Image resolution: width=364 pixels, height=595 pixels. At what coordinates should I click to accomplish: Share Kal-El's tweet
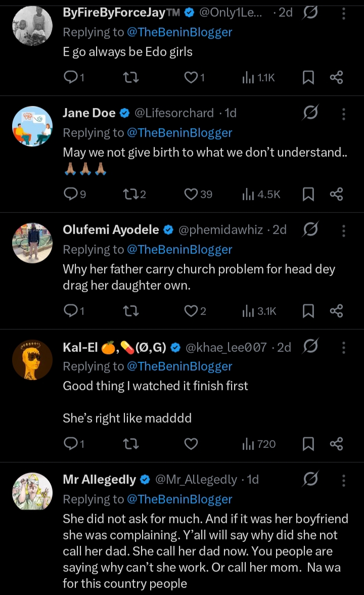point(336,444)
